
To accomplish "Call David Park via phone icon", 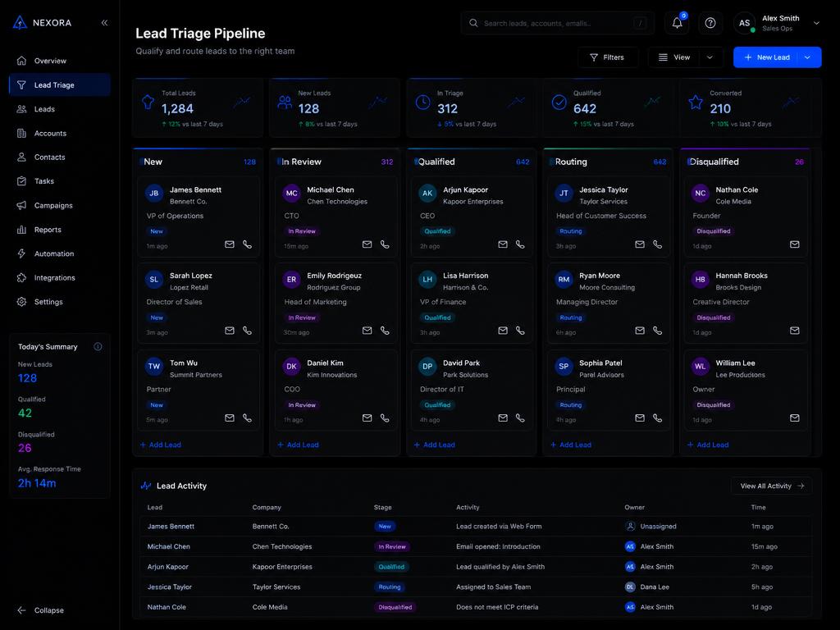I will click(x=520, y=418).
